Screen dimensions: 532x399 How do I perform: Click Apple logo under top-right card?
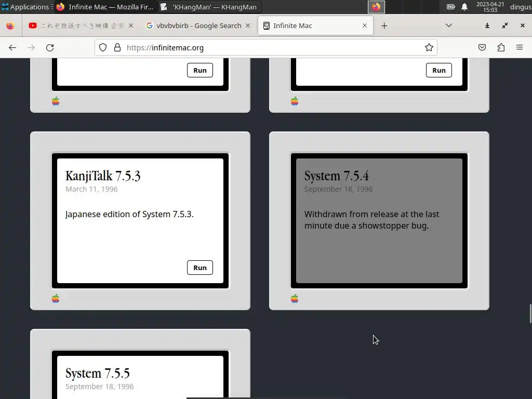point(295,101)
